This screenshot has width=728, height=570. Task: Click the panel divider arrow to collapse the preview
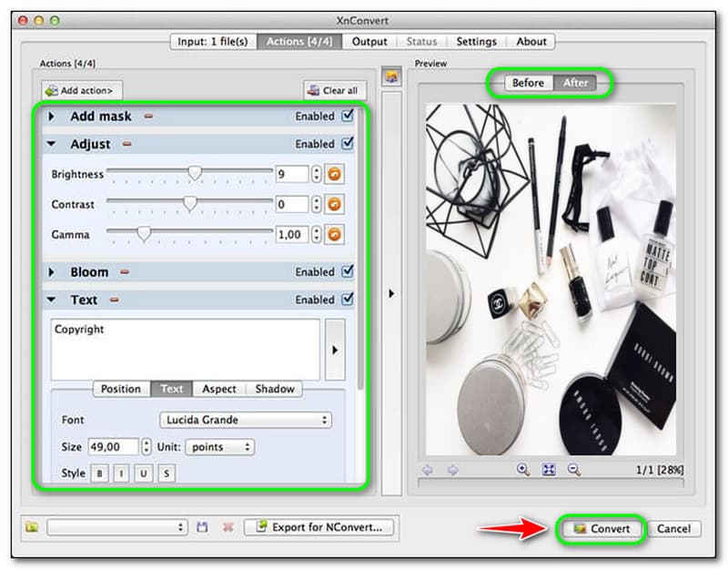391,293
